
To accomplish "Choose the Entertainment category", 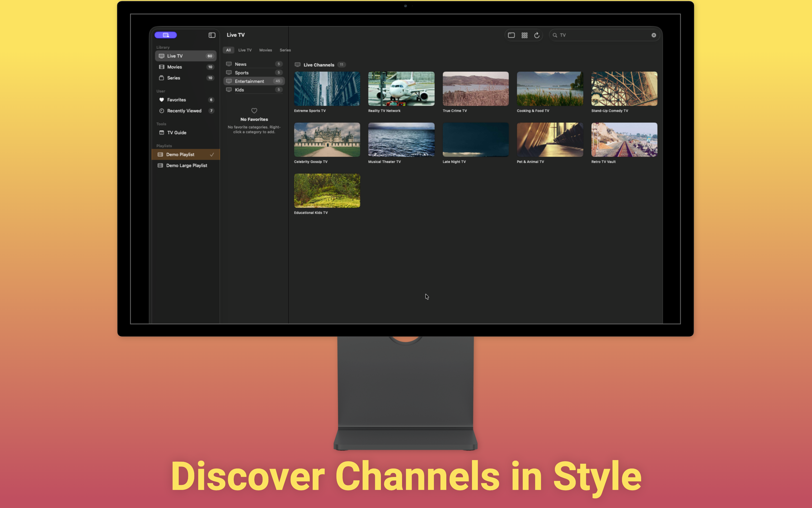I will [254, 81].
